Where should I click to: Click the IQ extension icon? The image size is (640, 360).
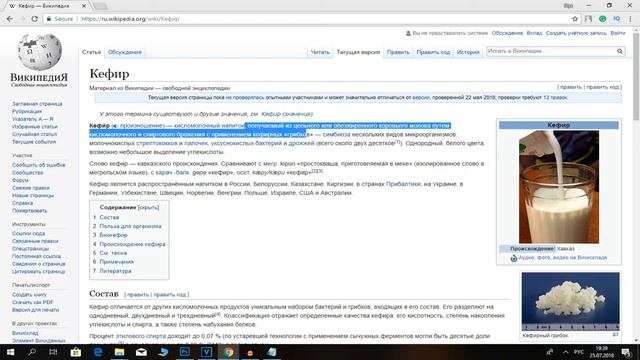(x=617, y=19)
